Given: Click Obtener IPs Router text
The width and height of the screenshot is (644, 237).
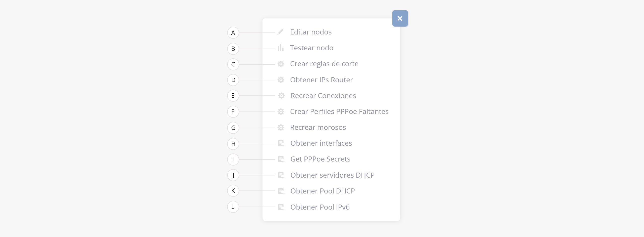Looking at the screenshot, I should tap(321, 80).
